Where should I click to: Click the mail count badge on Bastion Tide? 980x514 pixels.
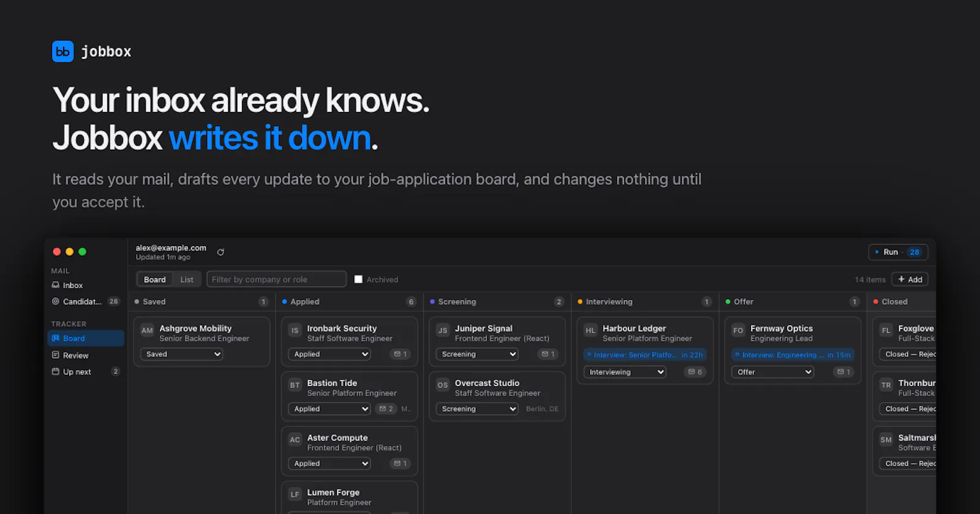click(x=386, y=409)
